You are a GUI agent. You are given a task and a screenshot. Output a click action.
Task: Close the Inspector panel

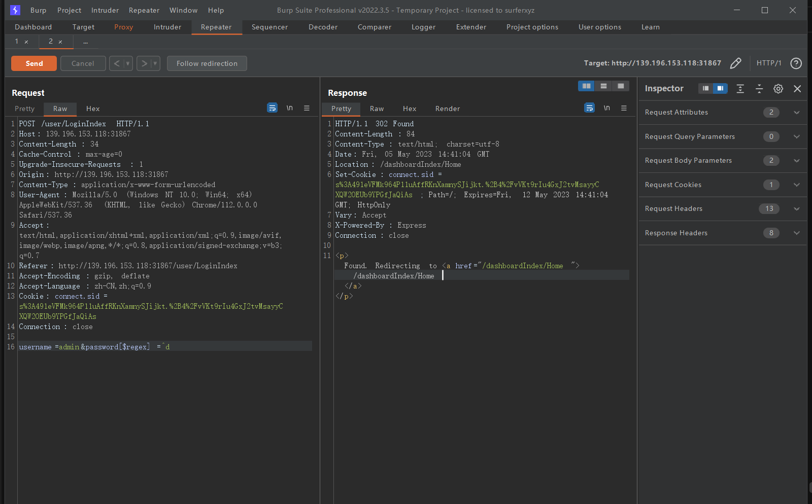(797, 89)
